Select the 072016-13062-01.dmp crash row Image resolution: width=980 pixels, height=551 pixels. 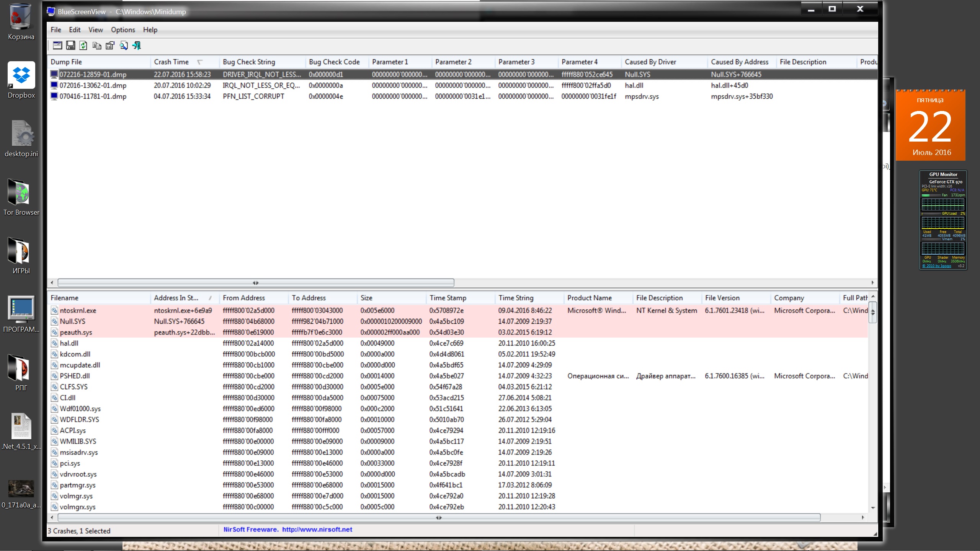(x=93, y=85)
